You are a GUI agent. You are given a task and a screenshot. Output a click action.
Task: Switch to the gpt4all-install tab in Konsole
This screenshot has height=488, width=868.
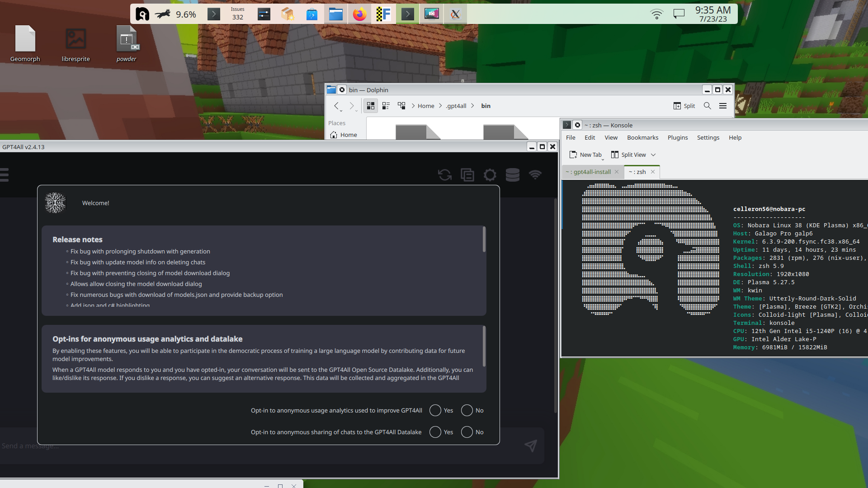[x=588, y=172]
